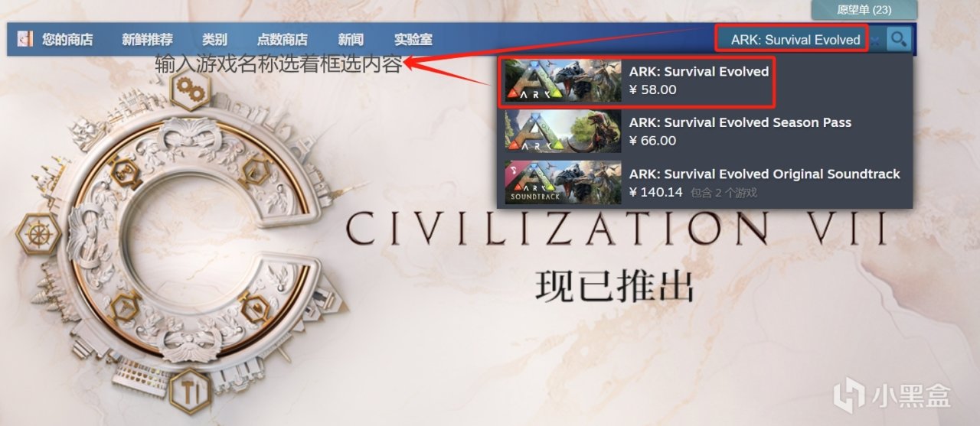Expand the 新鲜推荐 menu
980x426 pixels.
click(147, 40)
